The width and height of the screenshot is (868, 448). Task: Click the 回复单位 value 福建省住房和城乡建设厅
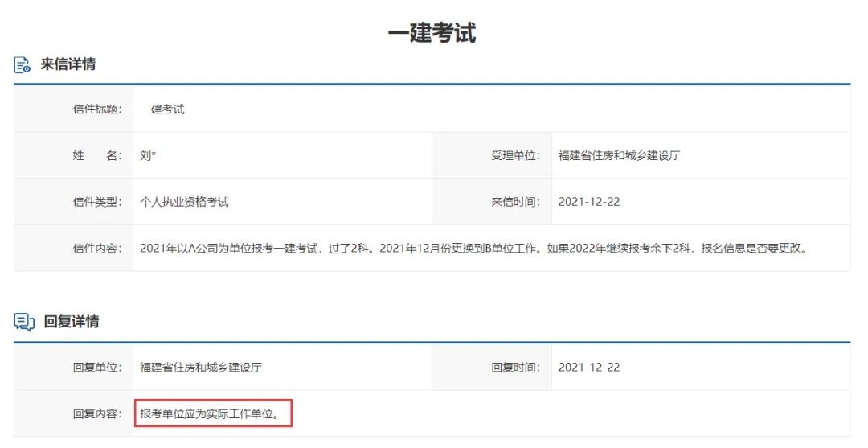tap(201, 368)
